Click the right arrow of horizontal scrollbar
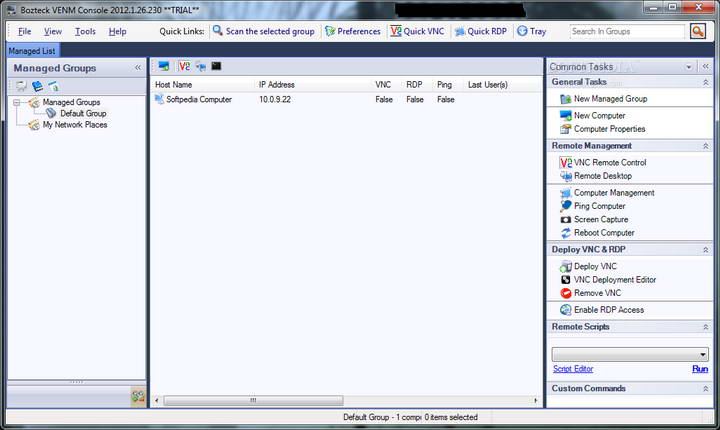The width and height of the screenshot is (720, 430). click(535, 401)
